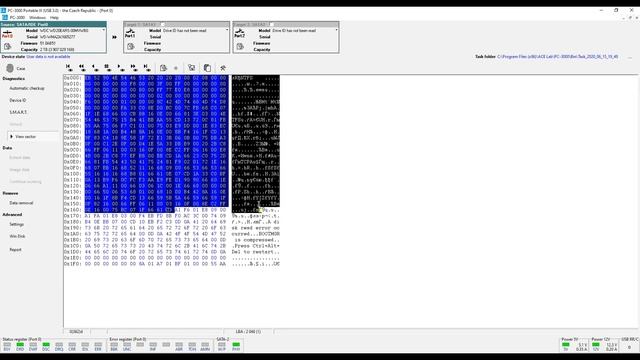Click the save sector to file icon
This screenshot has height=360, width=640.
click(163, 68)
